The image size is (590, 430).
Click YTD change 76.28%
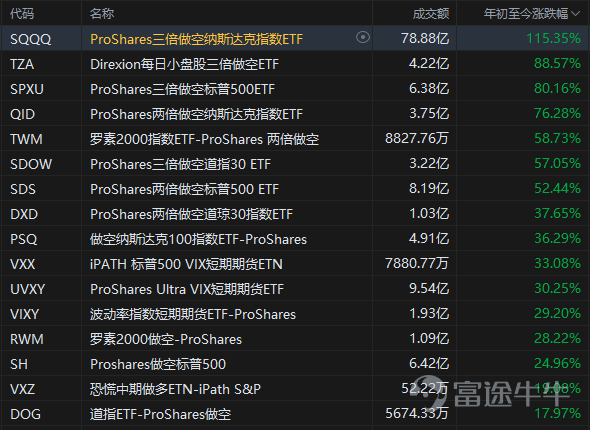557,113
